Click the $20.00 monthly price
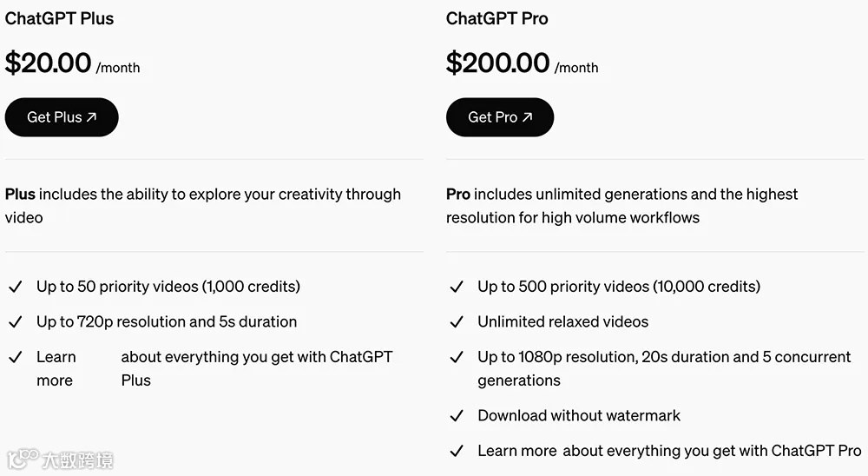The image size is (868, 476). click(49, 63)
